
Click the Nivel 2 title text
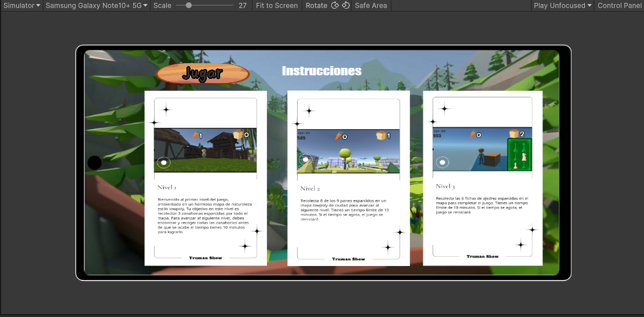point(310,189)
